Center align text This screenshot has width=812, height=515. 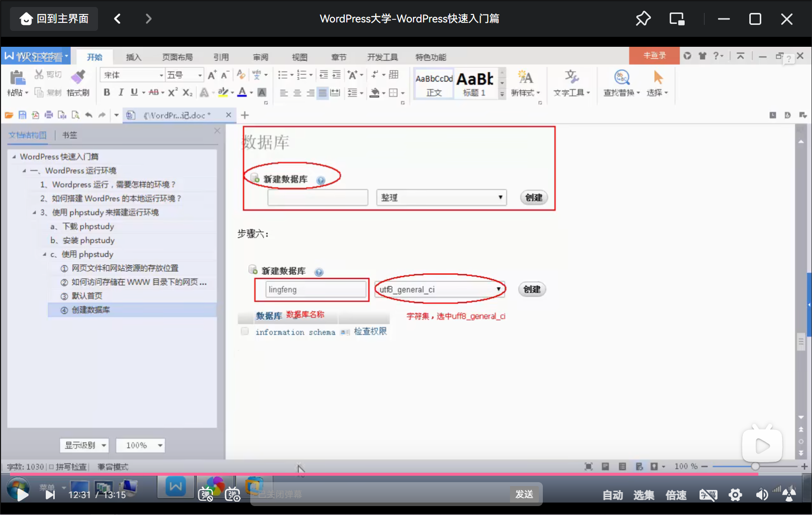[297, 93]
